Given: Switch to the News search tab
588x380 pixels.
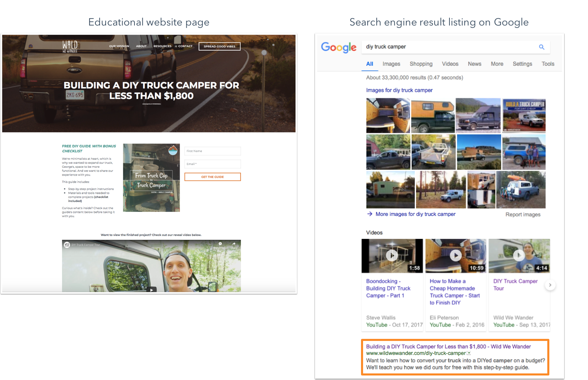Looking at the screenshot, I should click(475, 64).
